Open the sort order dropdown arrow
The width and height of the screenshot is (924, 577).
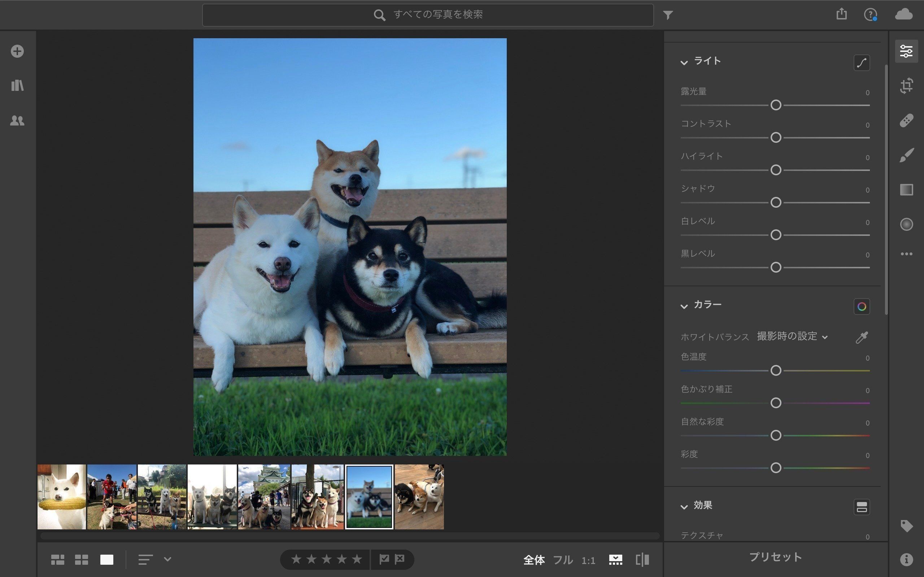tap(167, 559)
